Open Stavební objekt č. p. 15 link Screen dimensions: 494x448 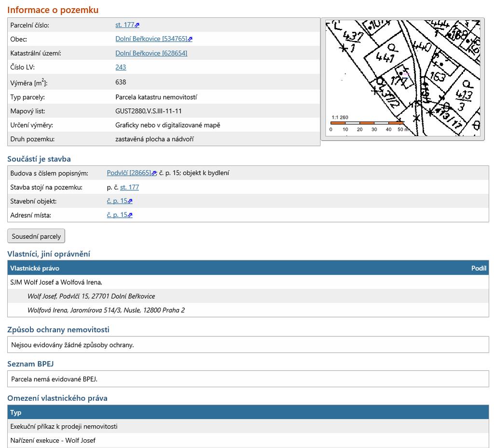click(x=117, y=201)
